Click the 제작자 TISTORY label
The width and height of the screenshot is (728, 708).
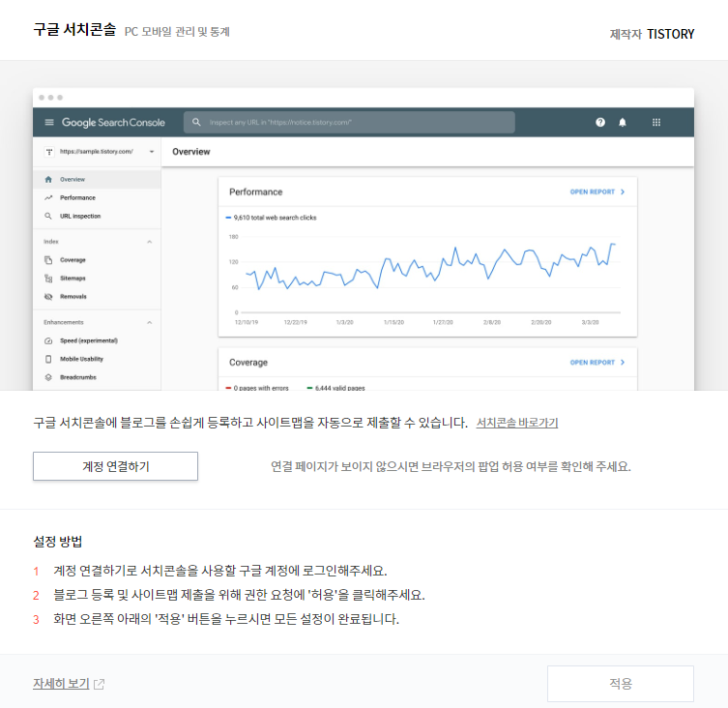click(x=652, y=34)
